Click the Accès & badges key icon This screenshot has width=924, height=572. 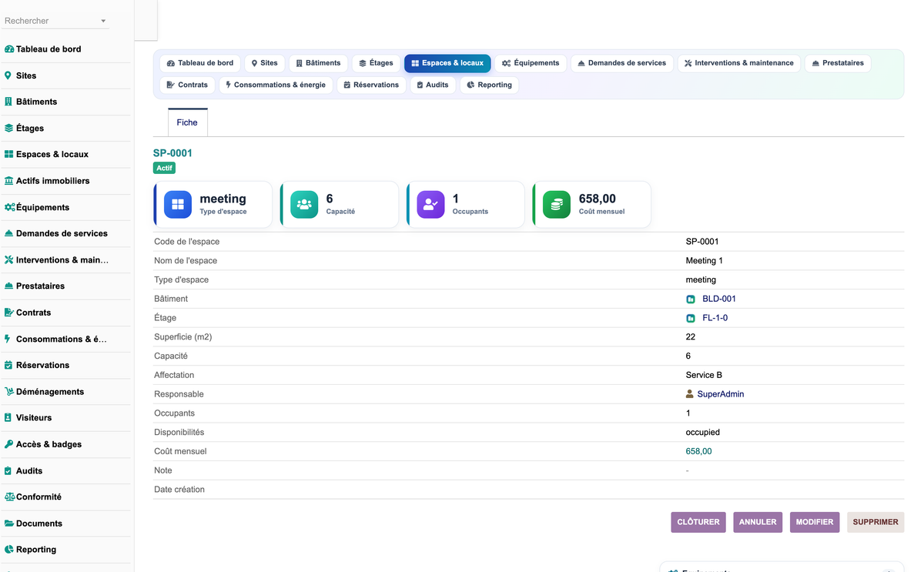click(8, 444)
